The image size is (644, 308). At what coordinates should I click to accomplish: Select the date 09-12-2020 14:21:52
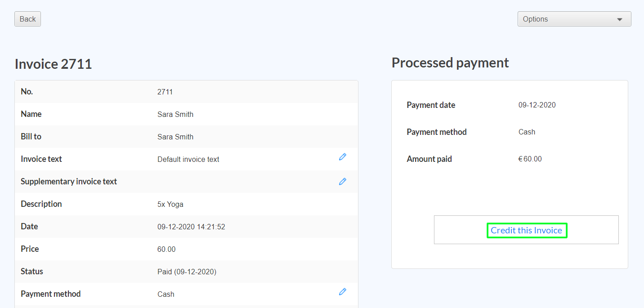pos(191,227)
